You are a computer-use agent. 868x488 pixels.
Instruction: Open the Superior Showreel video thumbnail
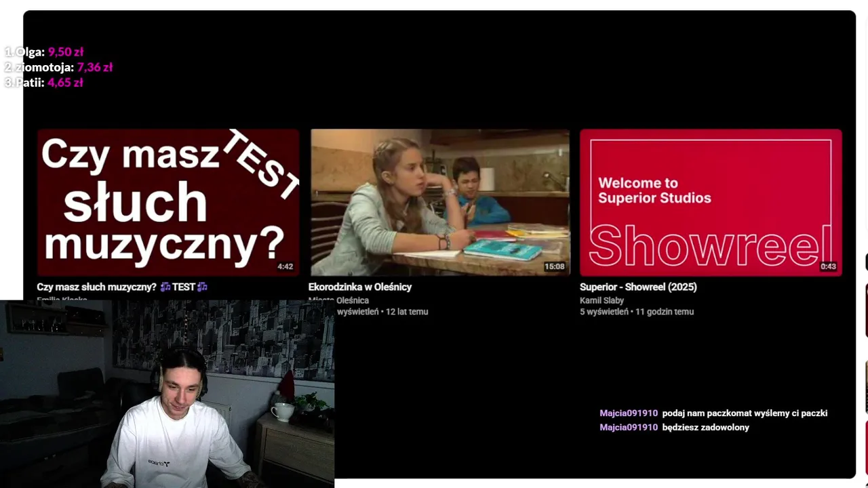(711, 202)
